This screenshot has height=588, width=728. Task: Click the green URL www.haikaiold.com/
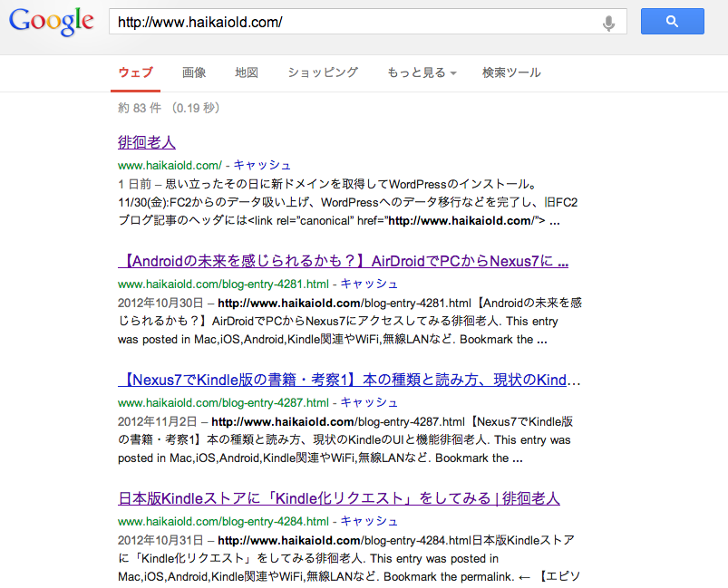[170, 165]
